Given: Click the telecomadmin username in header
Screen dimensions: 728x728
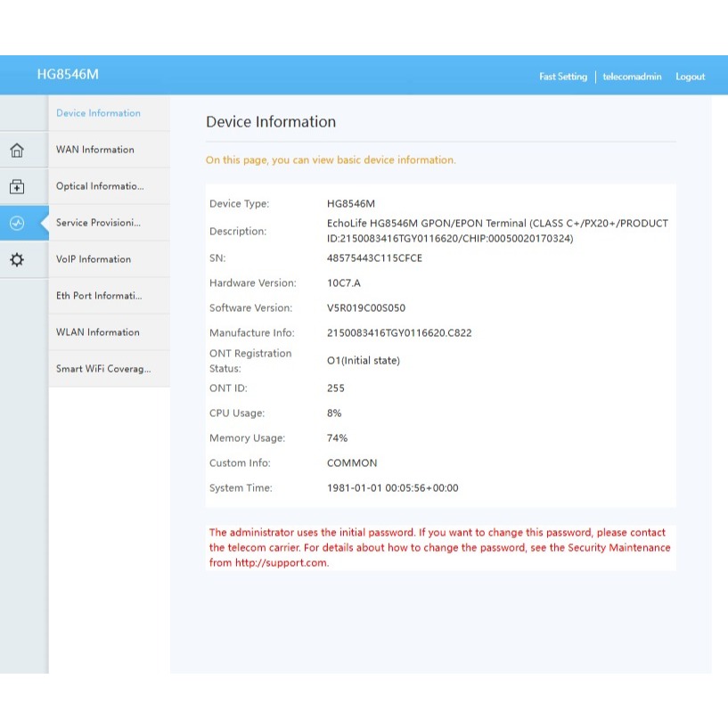Looking at the screenshot, I should (632, 77).
